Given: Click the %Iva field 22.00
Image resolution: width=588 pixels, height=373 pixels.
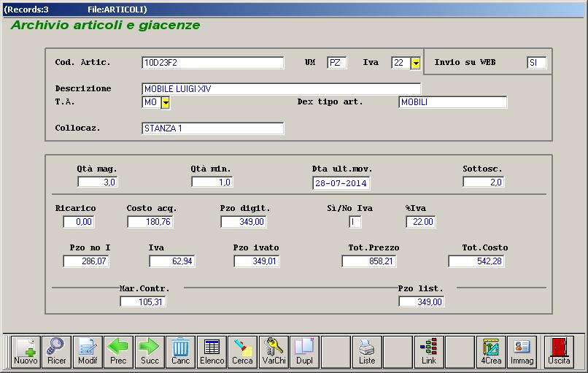Looking at the screenshot, I should [x=421, y=222].
